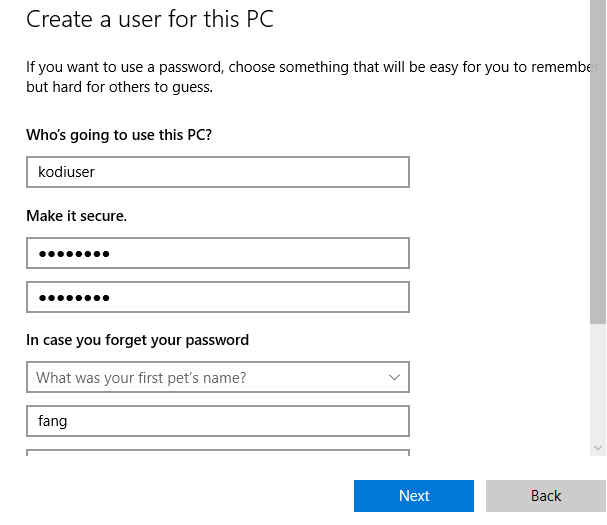Click the "kodiuser" username field
Screen dimensions: 607x525
[217, 172]
